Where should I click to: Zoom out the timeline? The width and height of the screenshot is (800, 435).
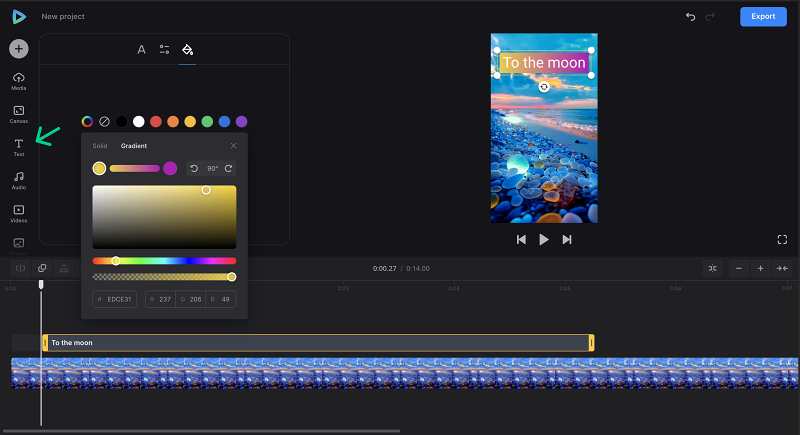click(x=739, y=268)
